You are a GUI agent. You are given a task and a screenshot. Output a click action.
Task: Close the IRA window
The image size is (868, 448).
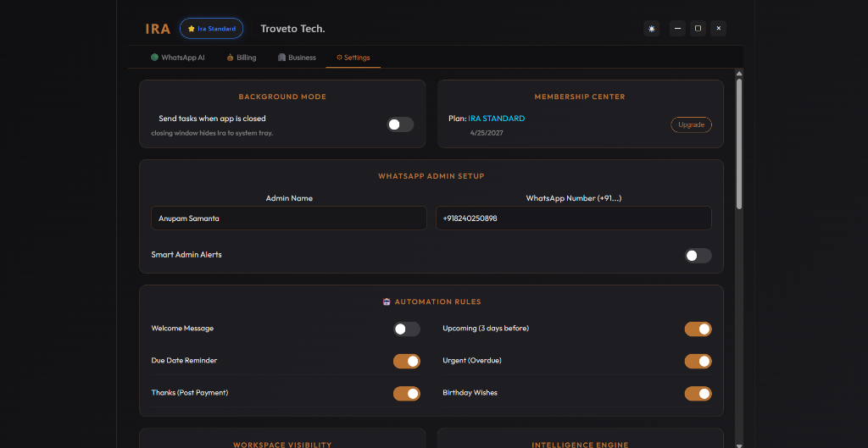click(x=719, y=29)
